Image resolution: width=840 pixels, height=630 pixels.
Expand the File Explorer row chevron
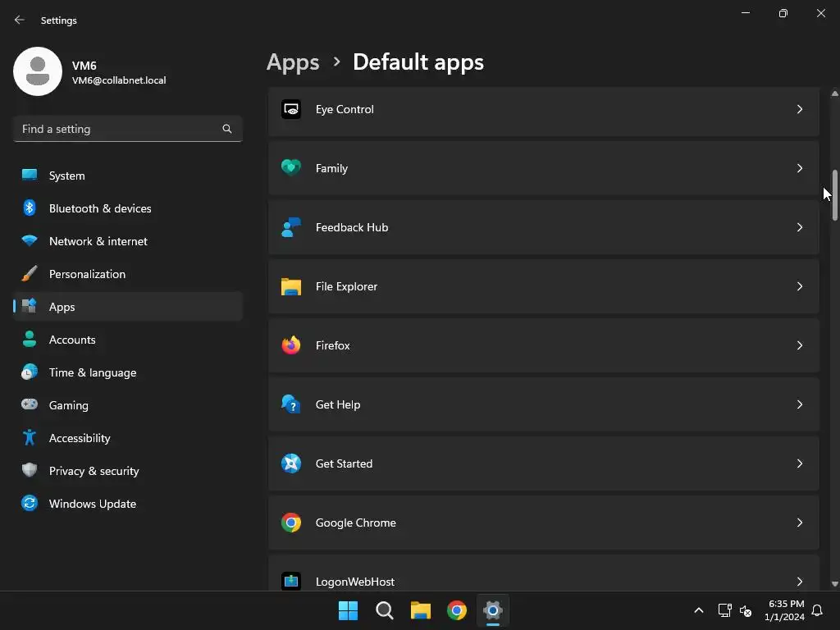(x=799, y=286)
